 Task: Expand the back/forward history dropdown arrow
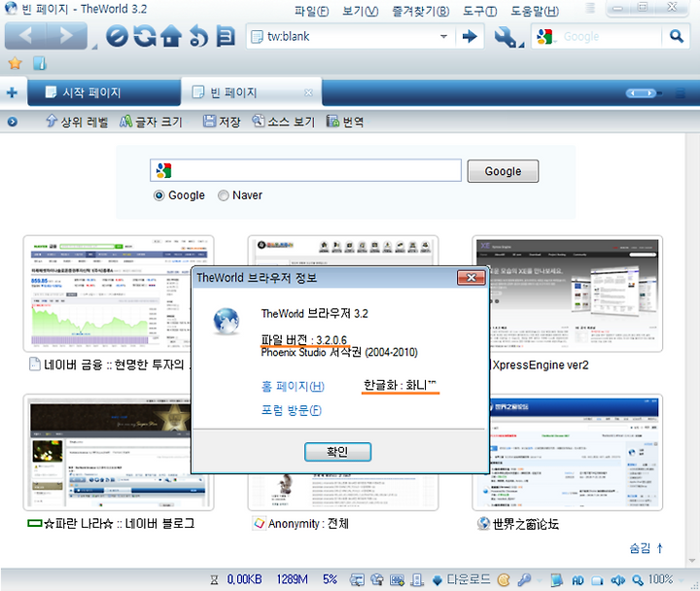[x=94, y=47]
